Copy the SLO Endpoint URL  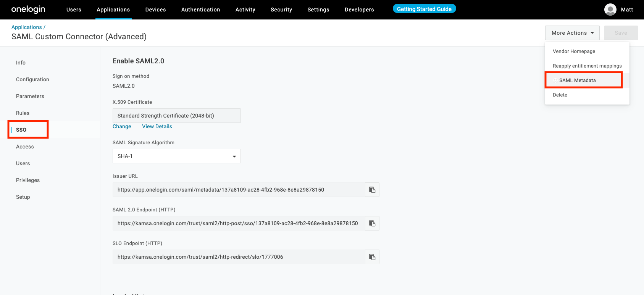pyautogui.click(x=372, y=257)
